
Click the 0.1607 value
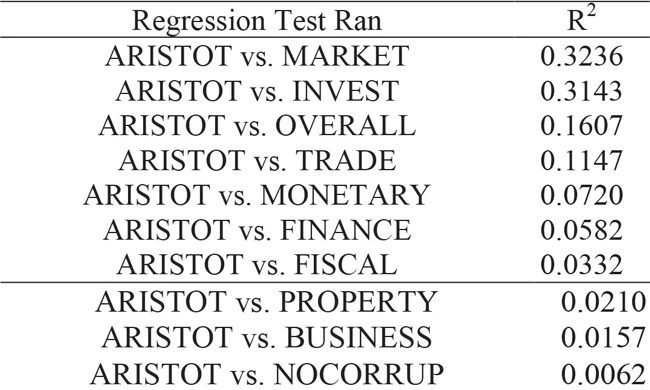click(582, 125)
